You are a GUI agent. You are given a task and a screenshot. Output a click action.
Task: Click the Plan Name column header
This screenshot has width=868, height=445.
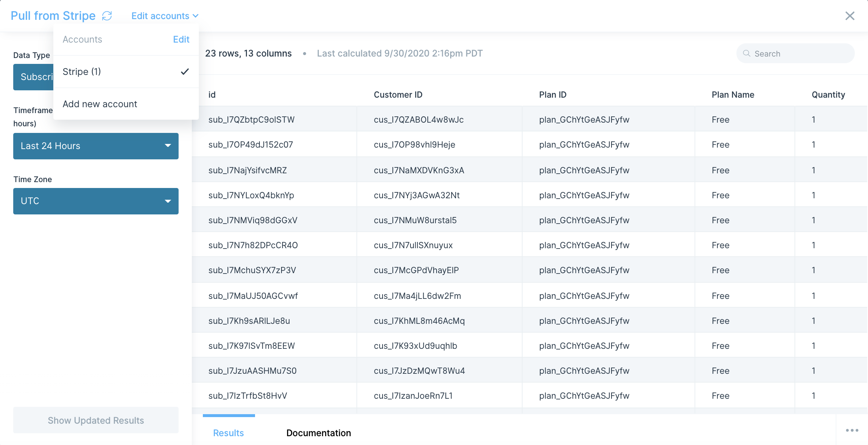point(733,95)
